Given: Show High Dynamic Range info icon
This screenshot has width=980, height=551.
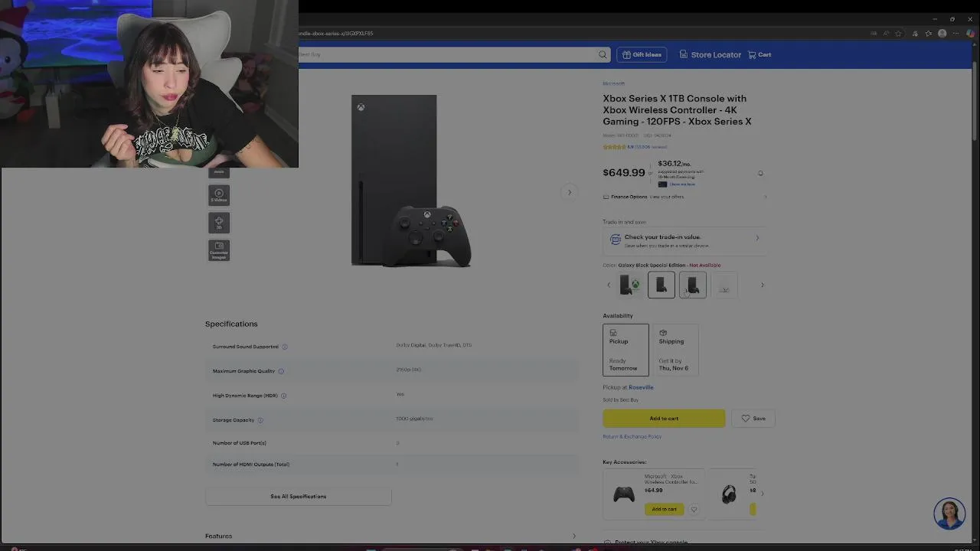Looking at the screenshot, I should [283, 396].
